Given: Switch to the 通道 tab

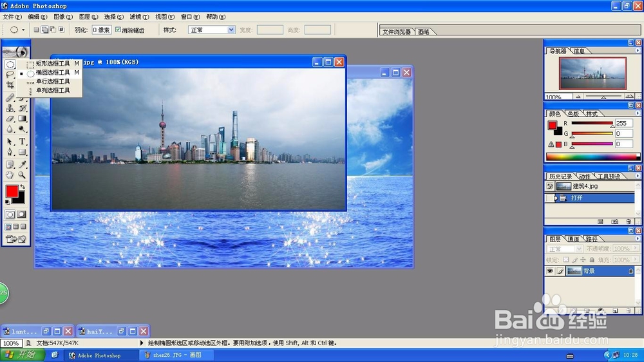Looking at the screenshot, I should point(573,239).
